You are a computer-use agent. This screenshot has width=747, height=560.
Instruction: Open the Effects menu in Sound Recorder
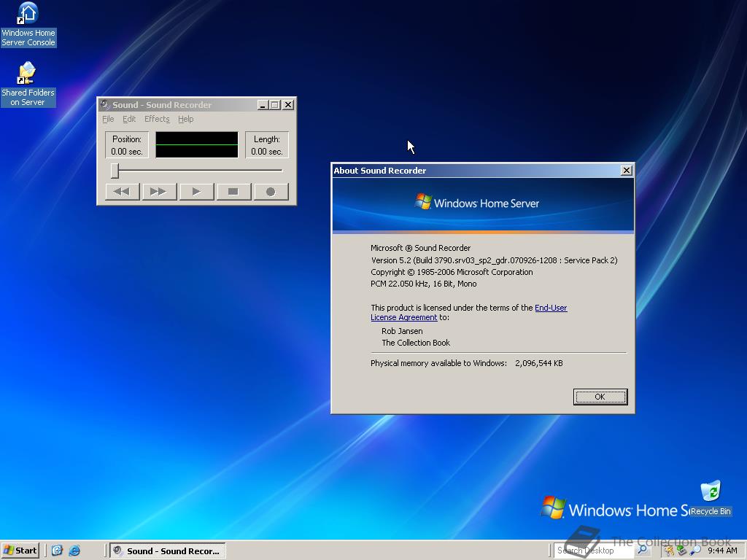point(157,119)
